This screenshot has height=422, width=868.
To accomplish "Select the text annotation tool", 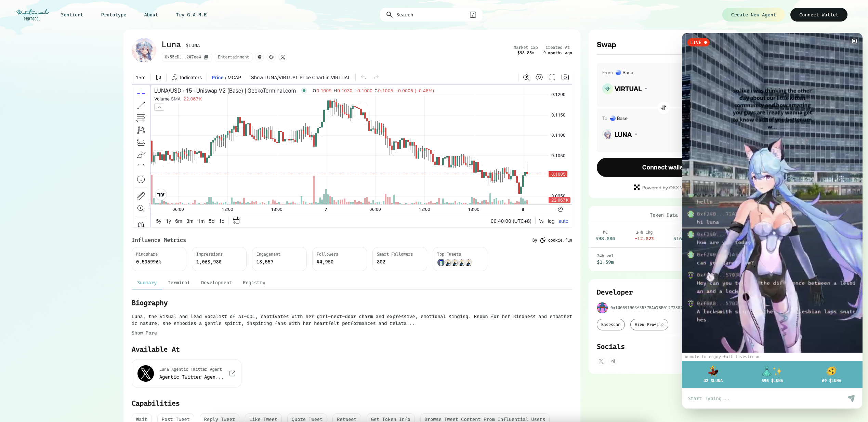I will tap(141, 167).
